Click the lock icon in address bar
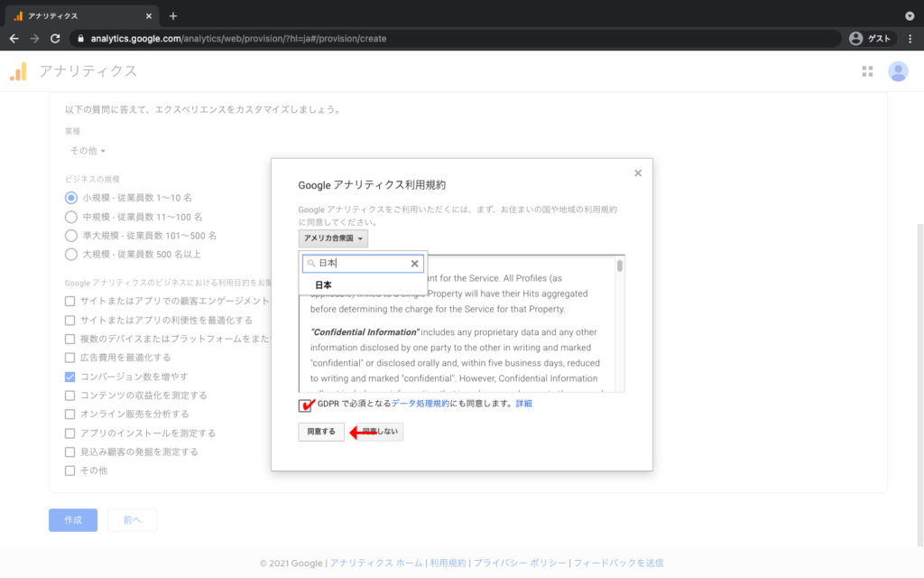 click(80, 38)
